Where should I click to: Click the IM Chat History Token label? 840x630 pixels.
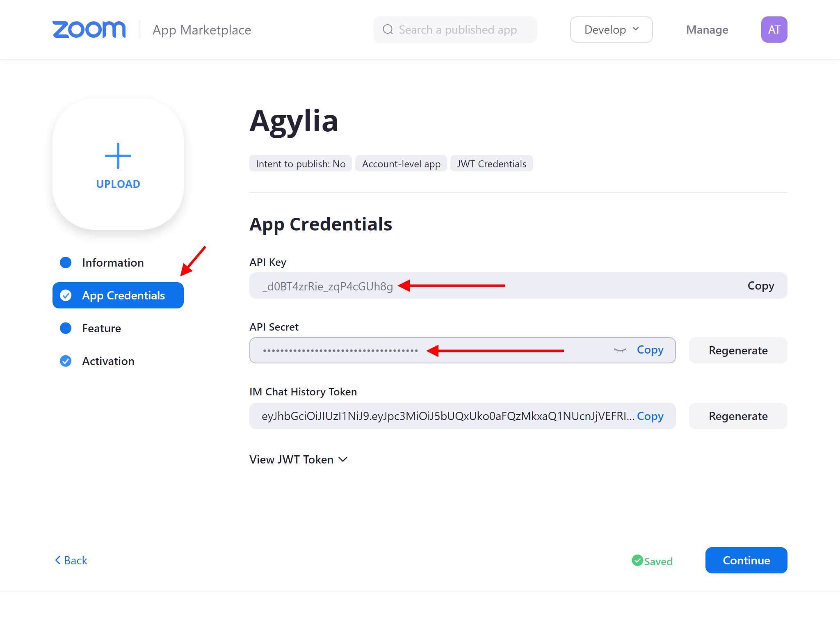(303, 392)
